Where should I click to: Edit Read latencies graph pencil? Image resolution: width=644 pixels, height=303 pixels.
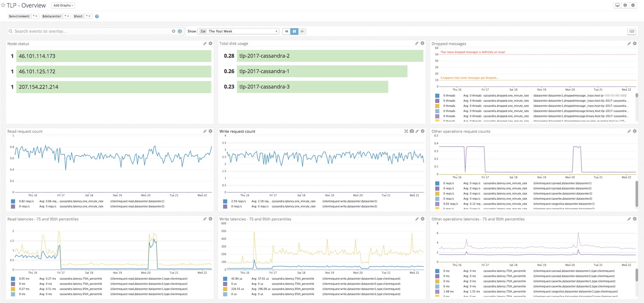pos(205,219)
